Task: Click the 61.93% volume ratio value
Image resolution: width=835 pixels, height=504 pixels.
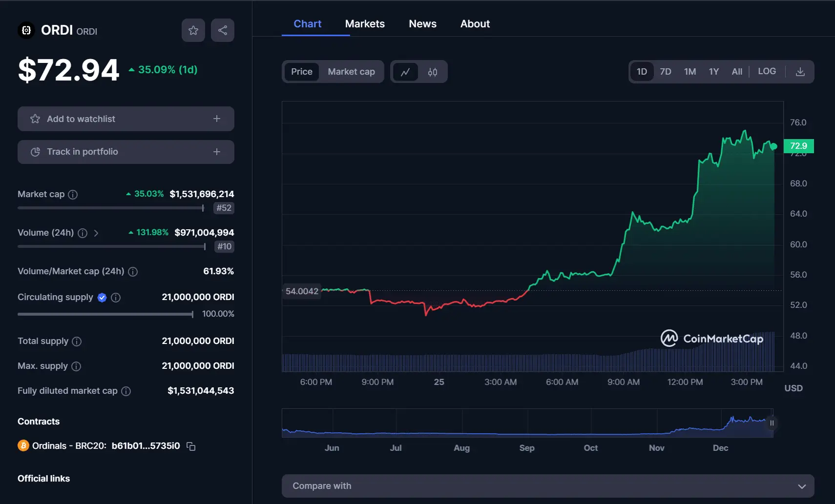Action: (218, 271)
